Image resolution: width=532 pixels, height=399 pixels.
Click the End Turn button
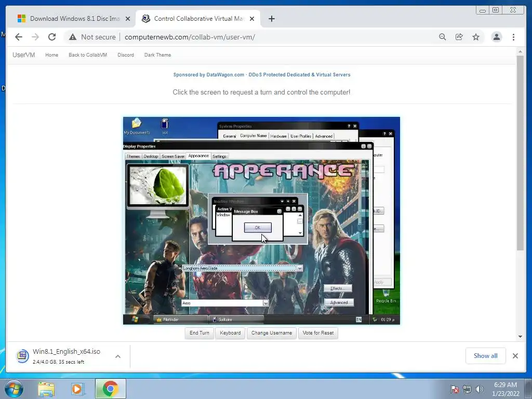[x=199, y=333]
